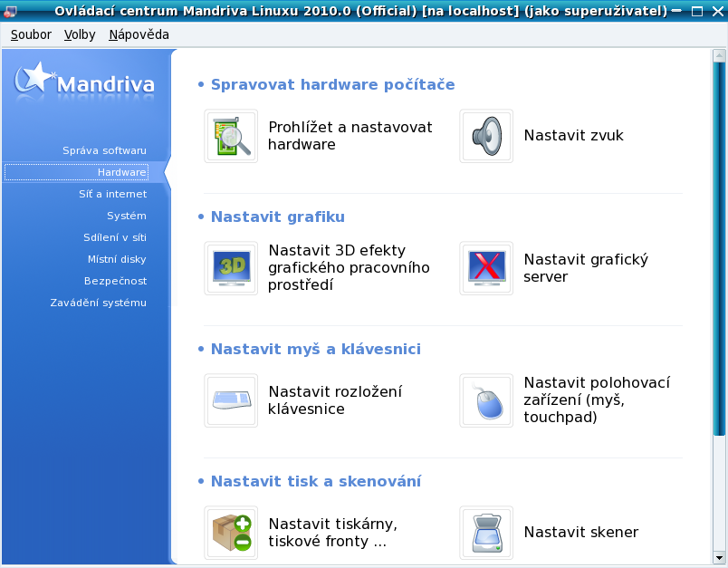The height and width of the screenshot is (568, 728).
Task: Click the Nastavit tisk a skenování heading
Action: click(316, 482)
